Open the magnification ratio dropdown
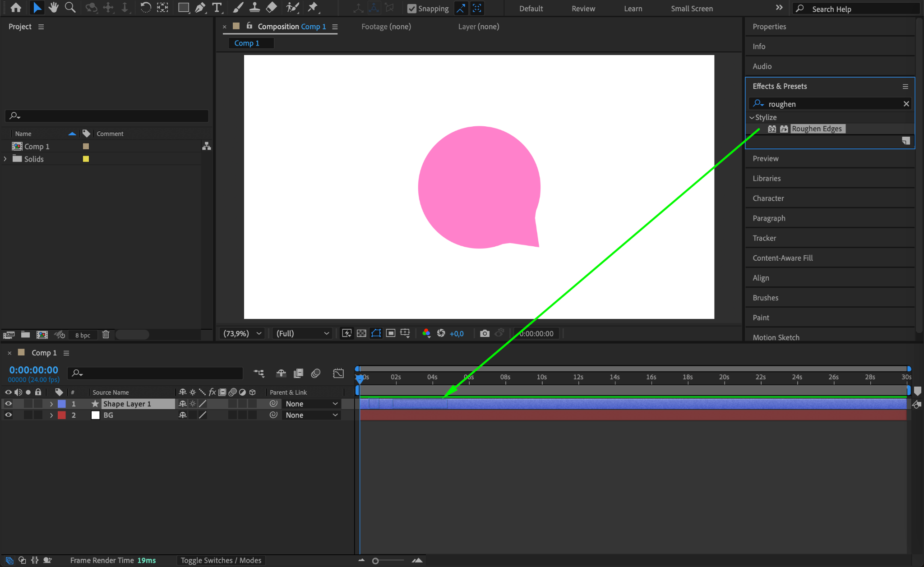This screenshot has height=567, width=924. (242, 333)
